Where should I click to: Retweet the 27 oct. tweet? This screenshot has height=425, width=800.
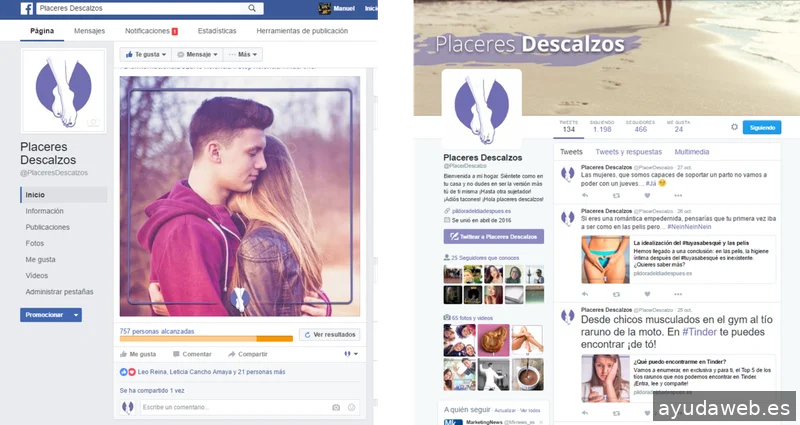[616, 195]
